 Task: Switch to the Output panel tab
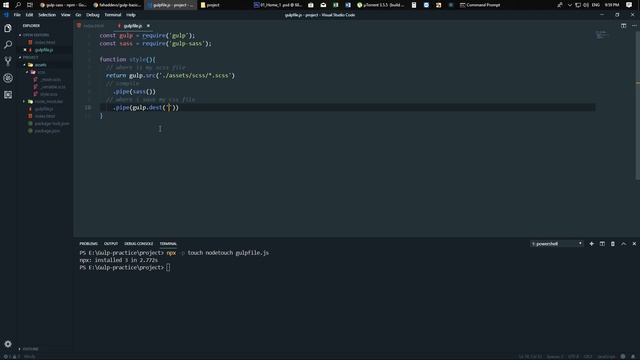tap(111, 244)
